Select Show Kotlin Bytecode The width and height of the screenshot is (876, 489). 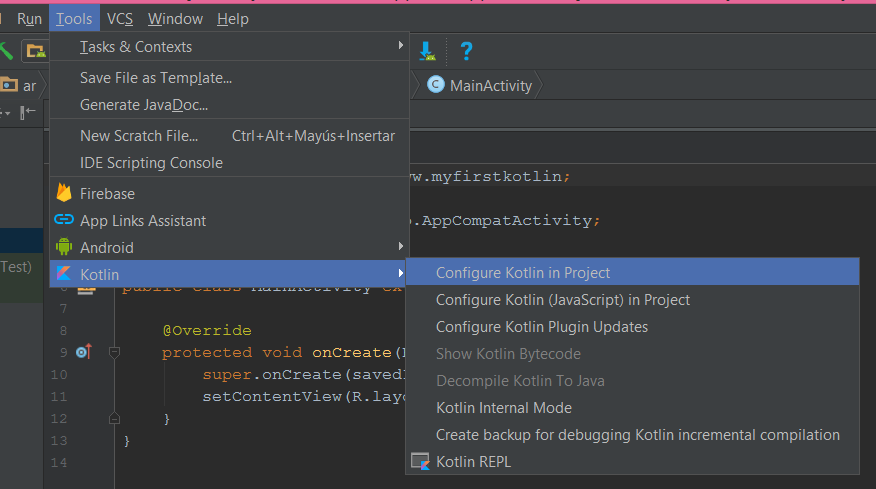pos(632,354)
